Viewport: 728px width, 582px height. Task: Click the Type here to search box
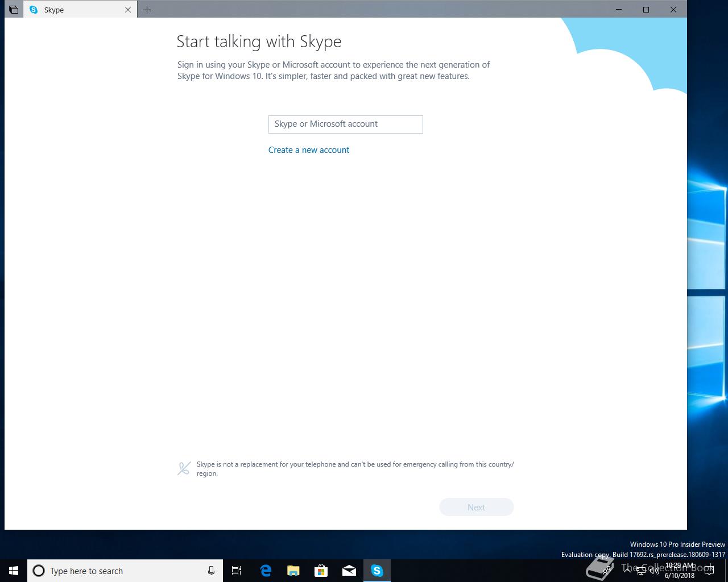[125, 571]
